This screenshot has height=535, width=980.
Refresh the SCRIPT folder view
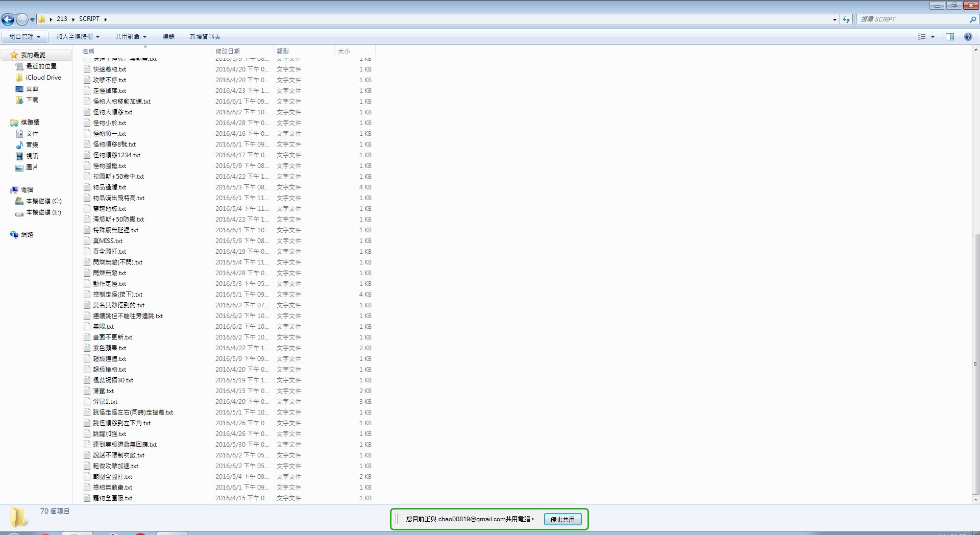[846, 19]
